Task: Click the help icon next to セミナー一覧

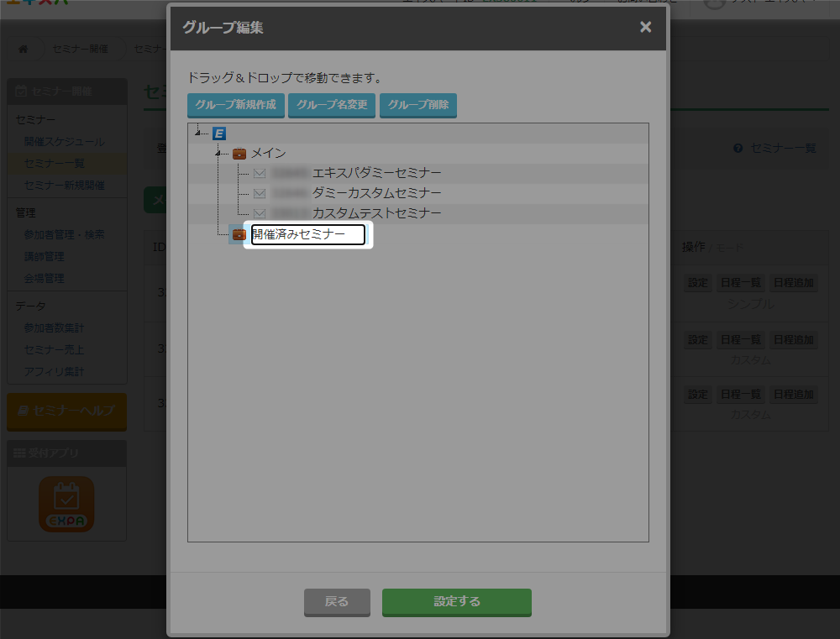Action: pyautogui.click(x=738, y=149)
